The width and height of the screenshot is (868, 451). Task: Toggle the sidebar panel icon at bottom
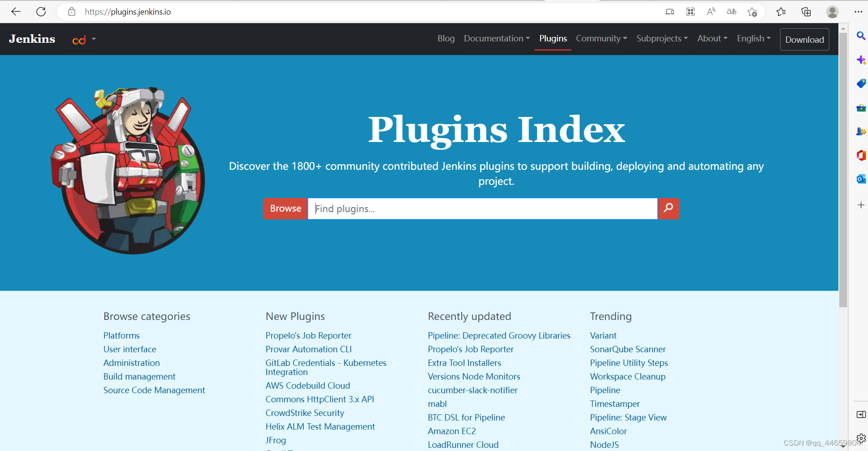(x=861, y=414)
